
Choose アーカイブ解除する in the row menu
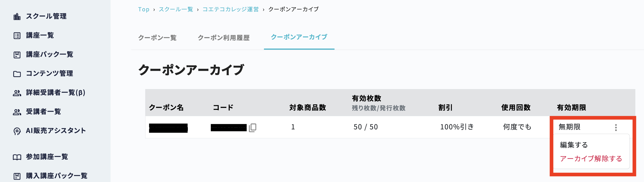point(591,158)
